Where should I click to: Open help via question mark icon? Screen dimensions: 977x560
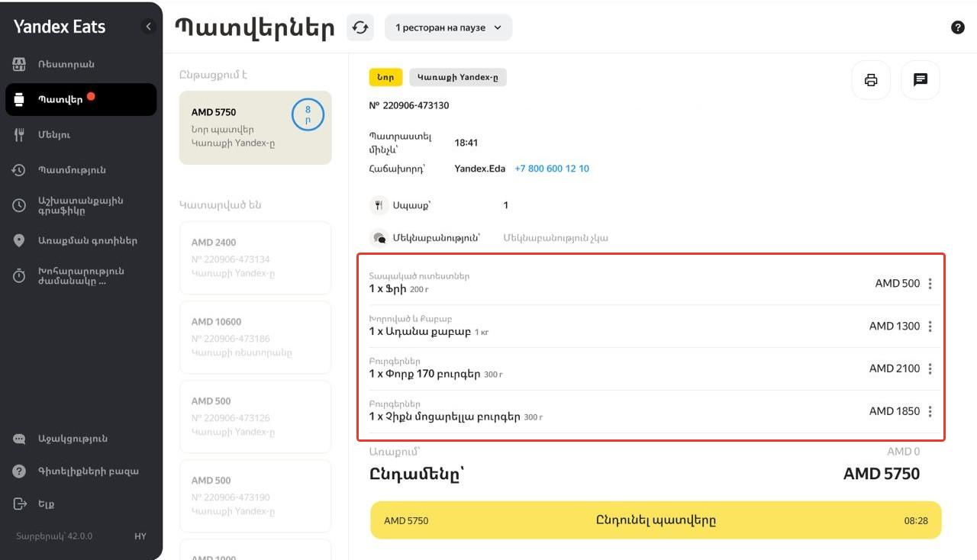pos(957,27)
